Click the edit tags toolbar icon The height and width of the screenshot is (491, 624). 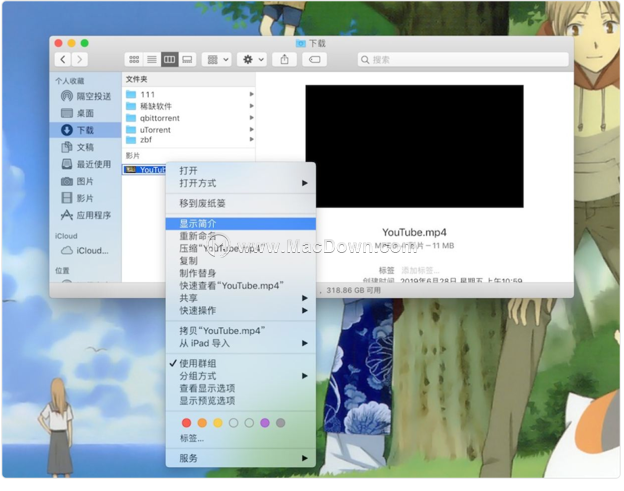314,60
